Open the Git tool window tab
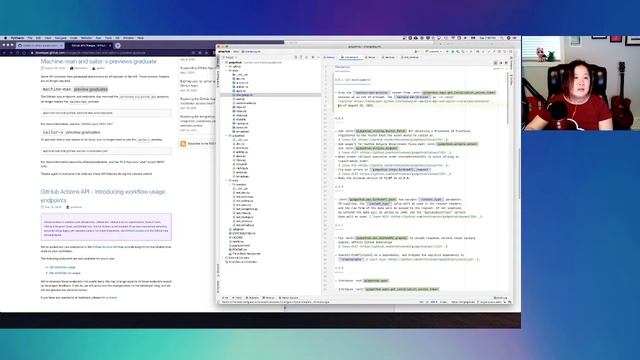 point(225,298)
